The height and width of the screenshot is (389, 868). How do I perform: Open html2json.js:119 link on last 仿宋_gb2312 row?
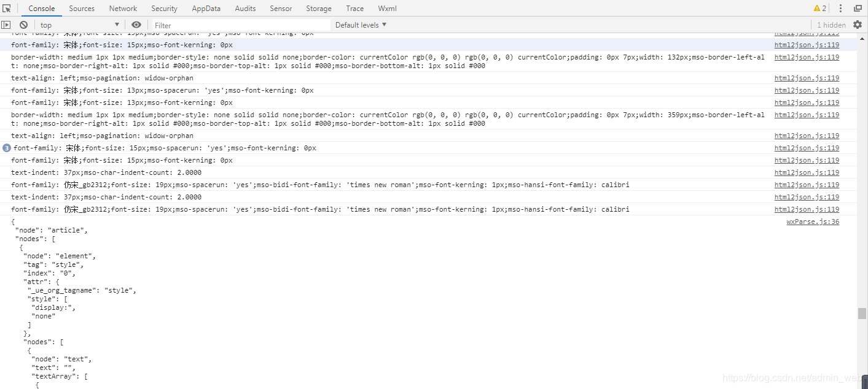pos(807,209)
